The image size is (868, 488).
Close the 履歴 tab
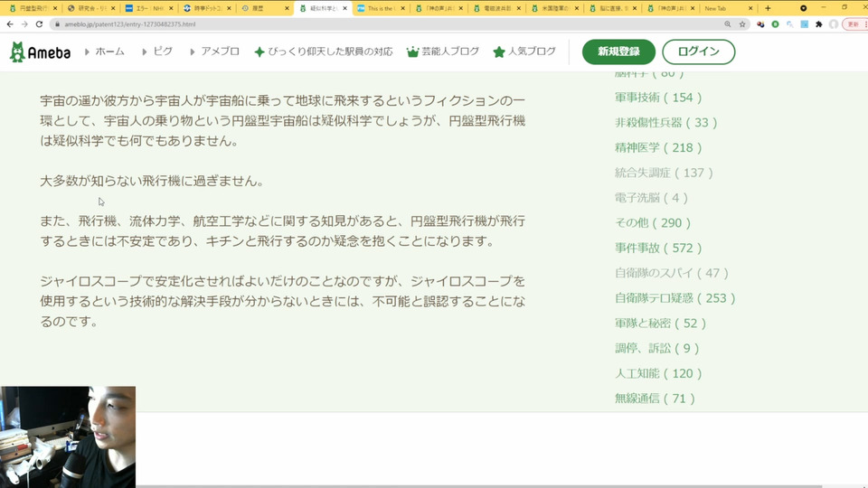click(x=287, y=8)
